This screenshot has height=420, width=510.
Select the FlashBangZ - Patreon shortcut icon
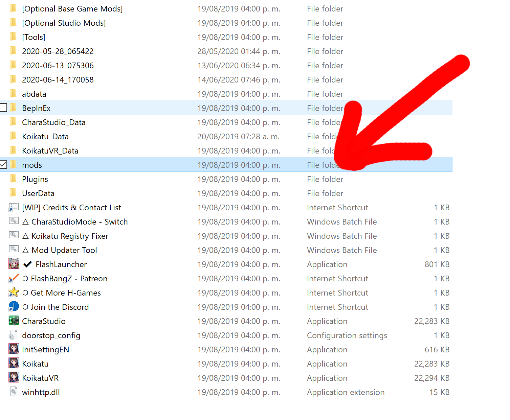tap(14, 278)
